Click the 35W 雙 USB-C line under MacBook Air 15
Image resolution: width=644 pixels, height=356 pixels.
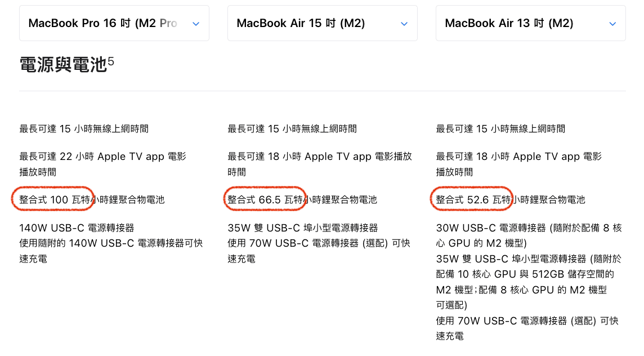303,228
